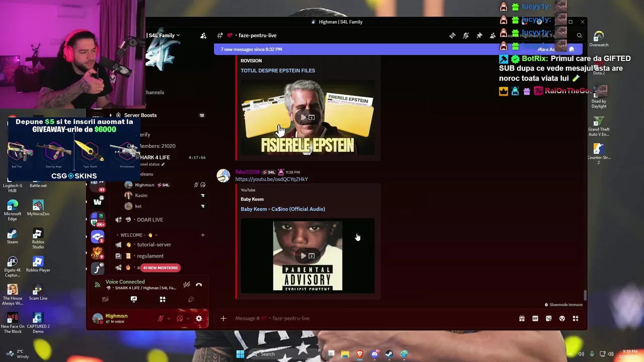Click the plus attachment button in message bar
The height and width of the screenshot is (362, 644).
223,318
